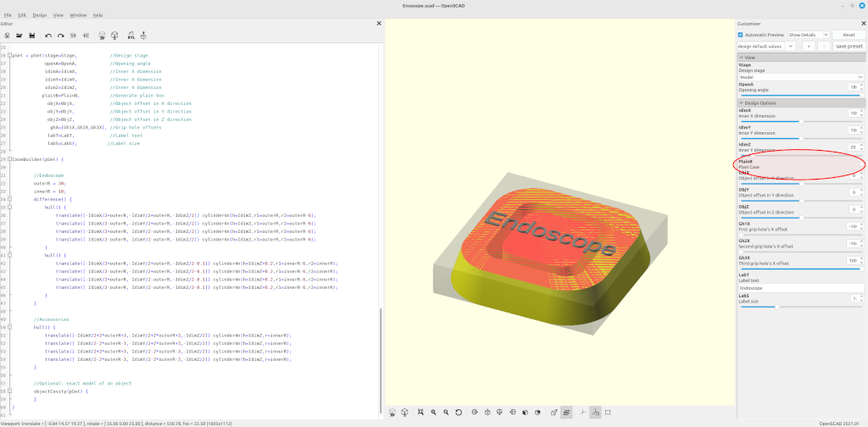Viewport: 868px width, 427px height.
Task: Click the Preview icon in editor toolbar
Action: pyautogui.click(x=103, y=36)
